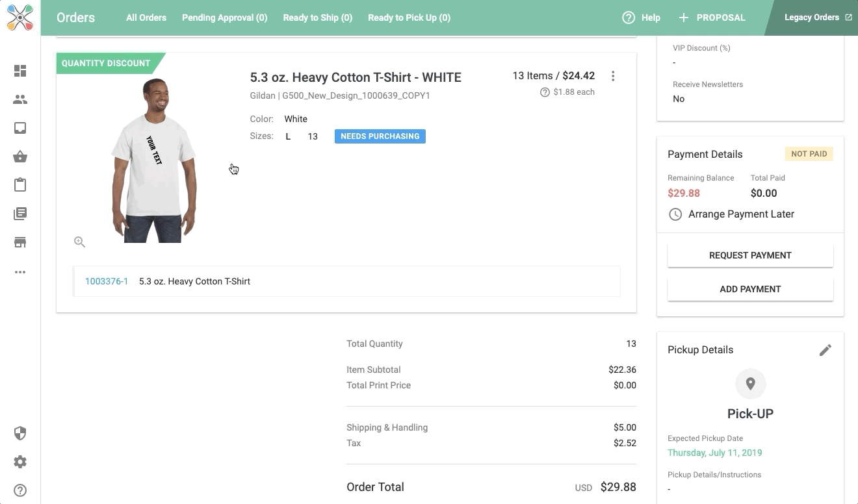This screenshot has width=858, height=504.
Task: Click the clipboard icon in the sidebar
Action: point(20,184)
